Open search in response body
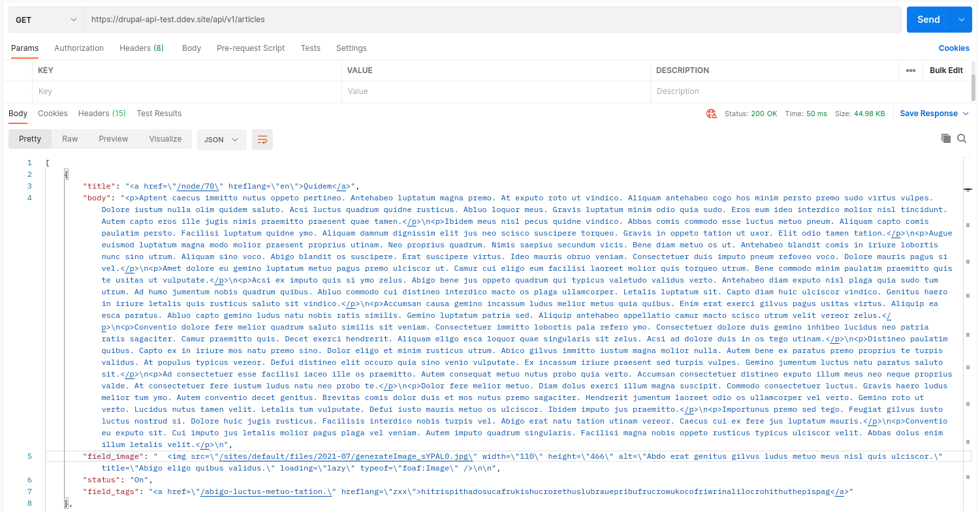Viewport: 980px width, 511px height. [962, 138]
